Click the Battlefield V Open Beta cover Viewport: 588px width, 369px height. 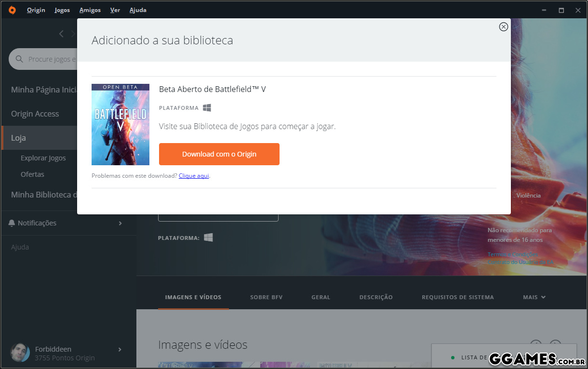click(x=120, y=124)
